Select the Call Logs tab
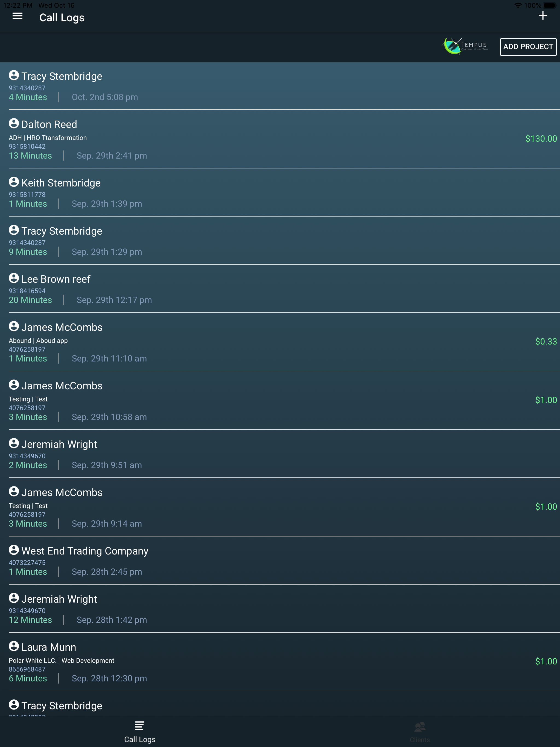 pos(140,732)
